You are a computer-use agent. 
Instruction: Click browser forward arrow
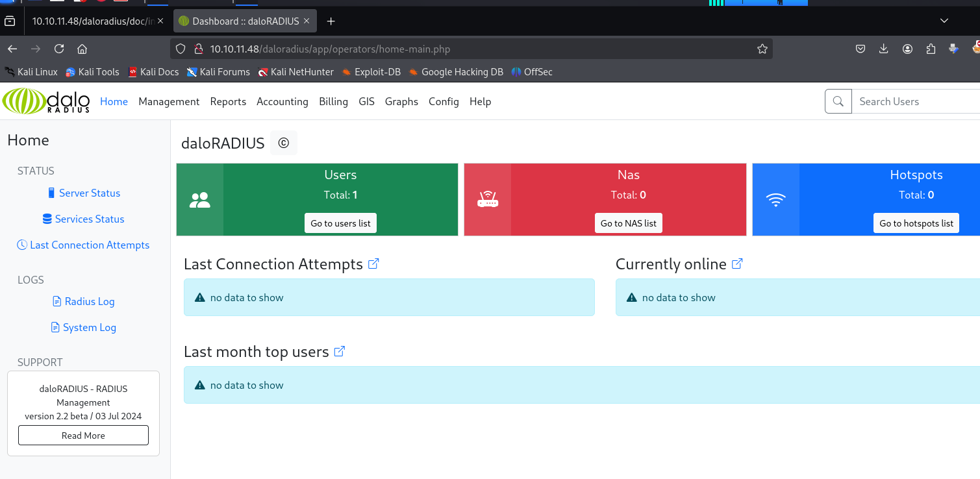[36, 49]
